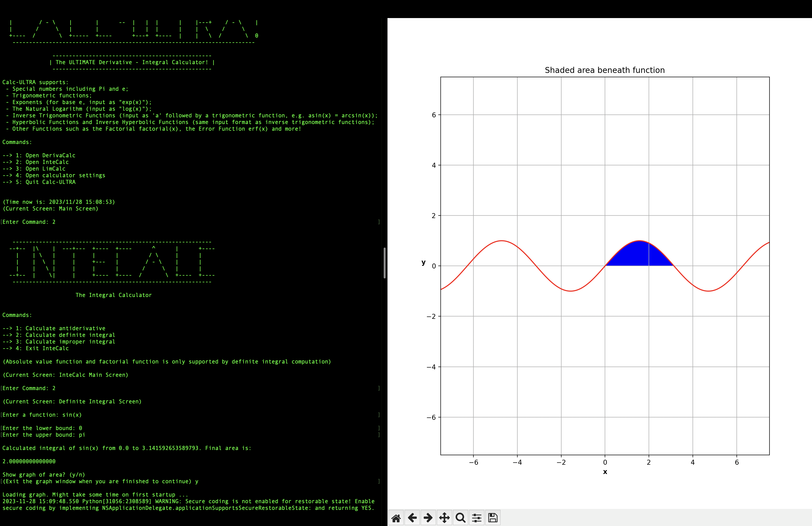812x526 pixels.
Task: Click the "Enter a function: sin(x)" field
Action: (x=41, y=415)
